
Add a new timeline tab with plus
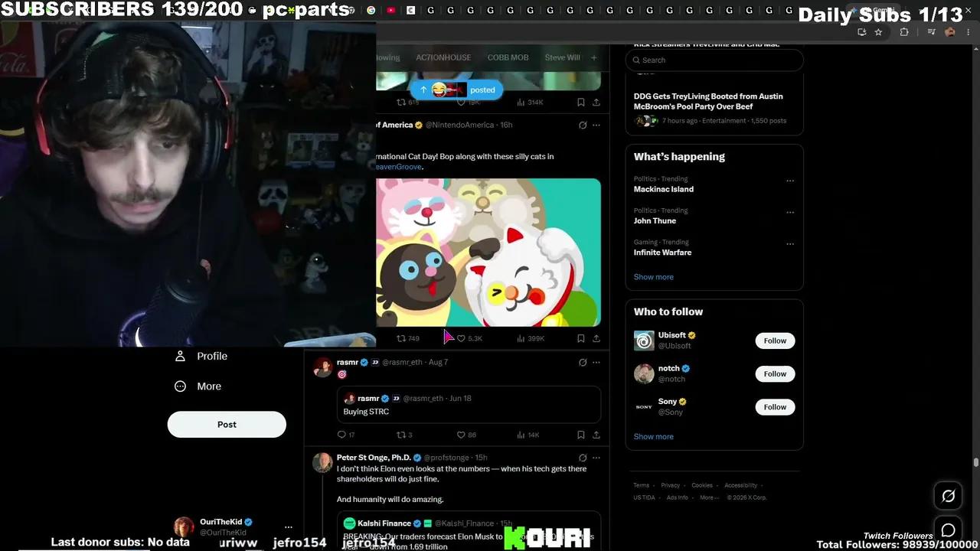(593, 57)
